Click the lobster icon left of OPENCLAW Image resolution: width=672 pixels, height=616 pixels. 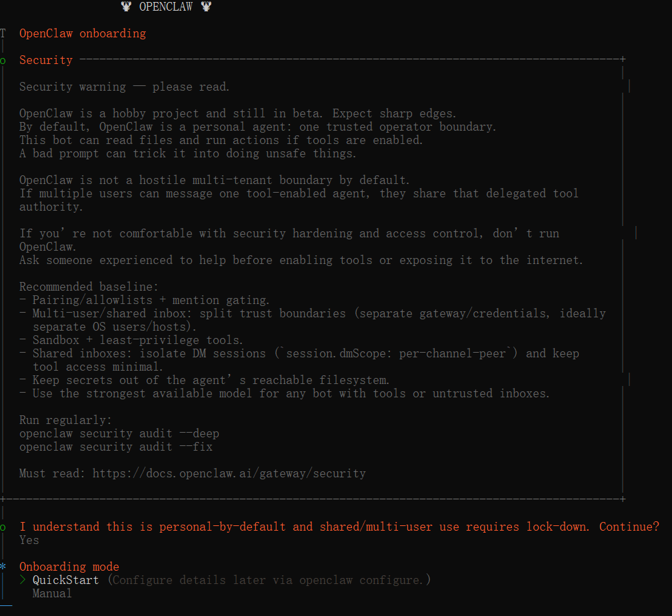click(x=126, y=7)
